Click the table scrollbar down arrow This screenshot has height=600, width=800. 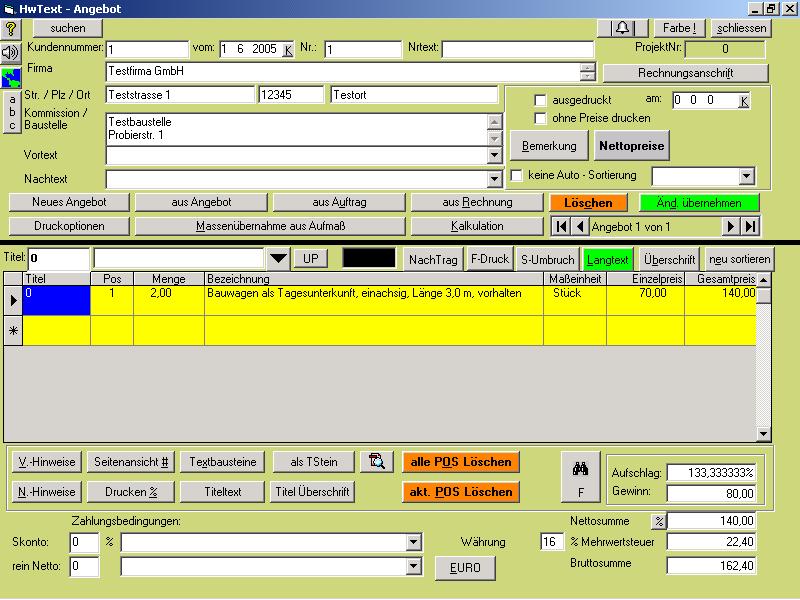(x=763, y=434)
